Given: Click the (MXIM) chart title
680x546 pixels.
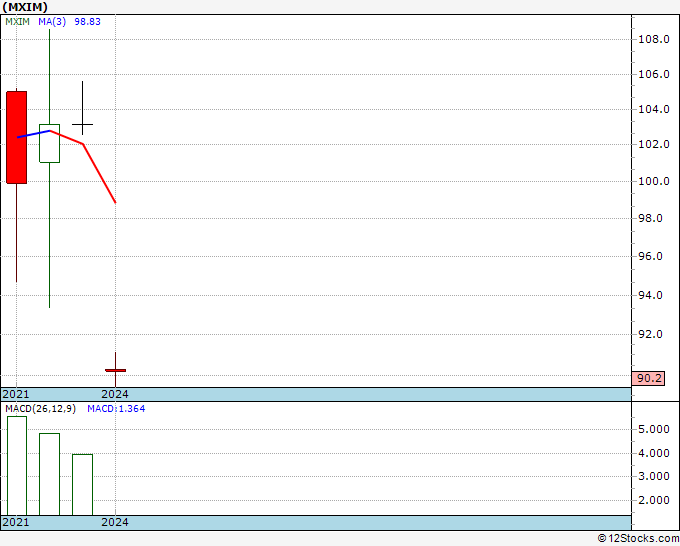Looking at the screenshot, I should coord(25,7).
